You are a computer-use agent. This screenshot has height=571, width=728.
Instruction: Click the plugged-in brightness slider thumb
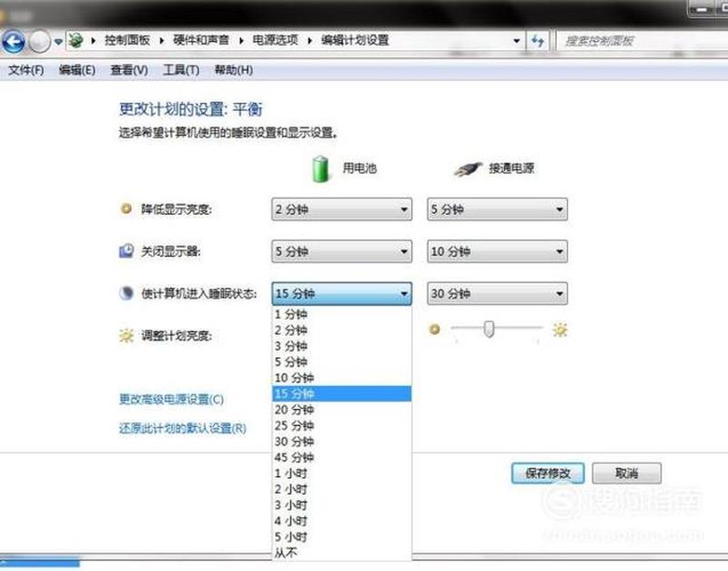coord(489,329)
